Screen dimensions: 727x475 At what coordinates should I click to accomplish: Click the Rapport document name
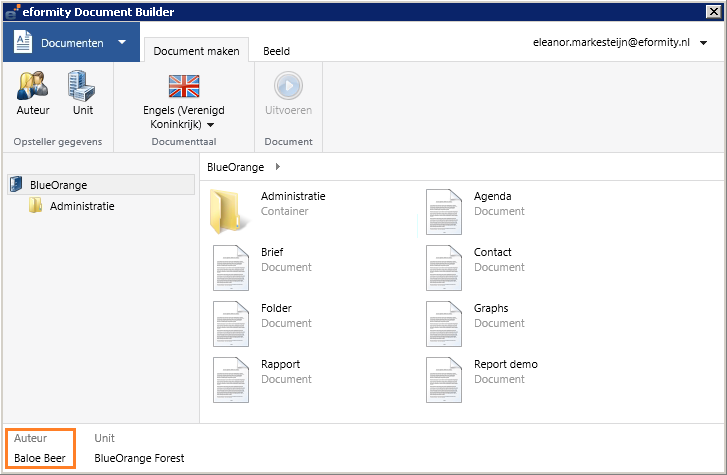pos(281,364)
